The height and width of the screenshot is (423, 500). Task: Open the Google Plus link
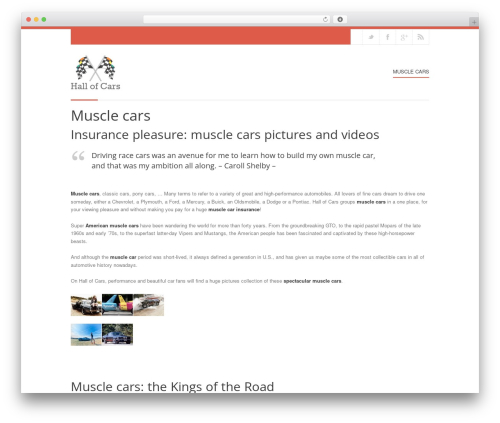404,37
